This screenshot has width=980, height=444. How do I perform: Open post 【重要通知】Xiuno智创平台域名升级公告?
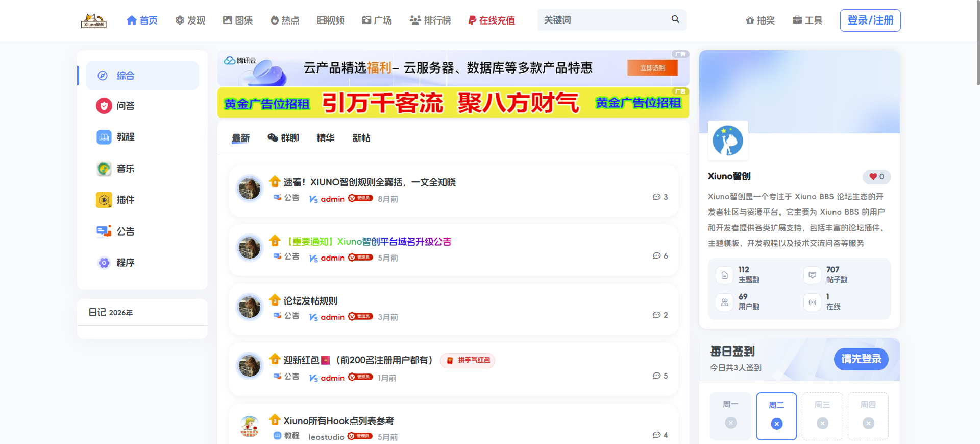click(x=367, y=242)
